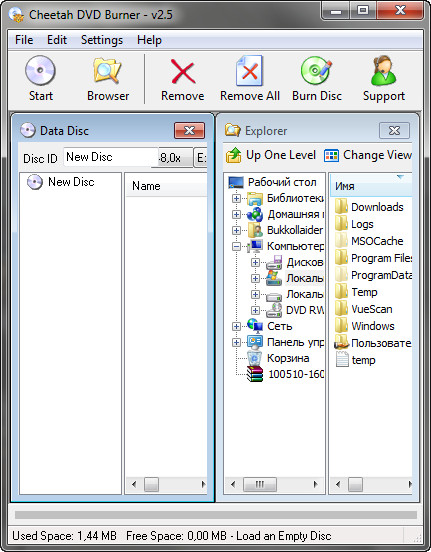The image size is (431, 552).
Task: Expand the Панель управления tree node
Action: pos(237,342)
